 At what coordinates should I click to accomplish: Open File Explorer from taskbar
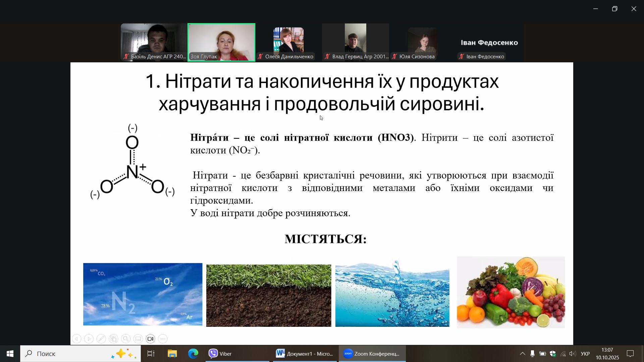pyautogui.click(x=172, y=354)
